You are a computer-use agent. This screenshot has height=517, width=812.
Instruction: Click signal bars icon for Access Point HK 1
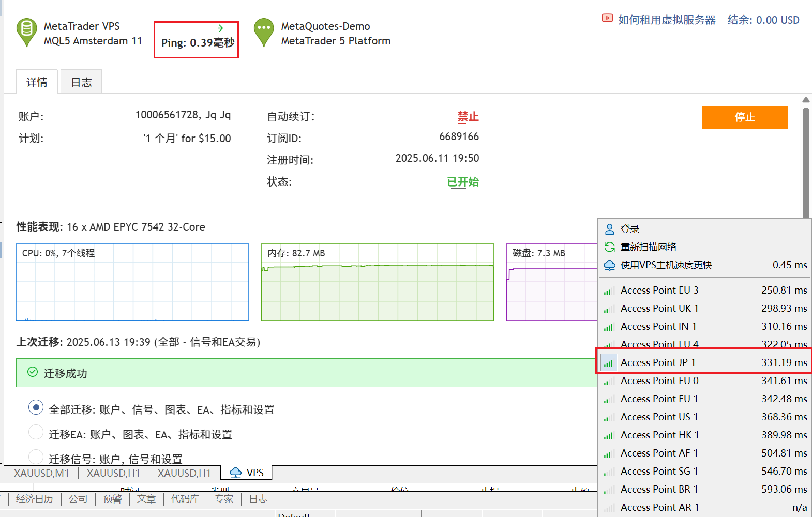click(x=609, y=435)
